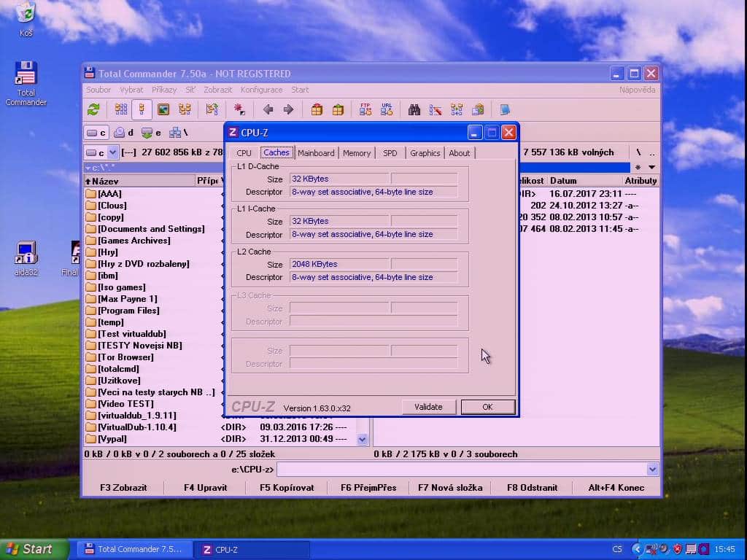
Task: Click the tree-with-arrow toolbar icon
Action: coord(212,110)
